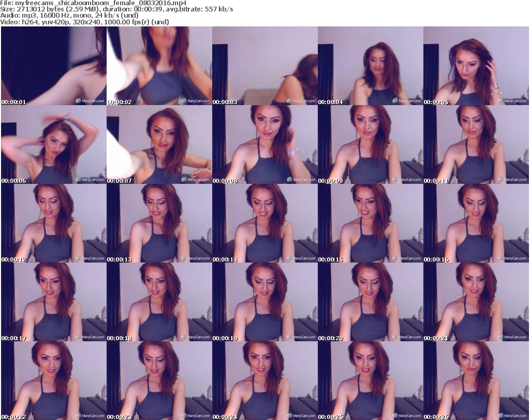Viewport: 530px width, 420px height.
Task: Click the thumbnail labeled 00:00:21
Action: 476,302
